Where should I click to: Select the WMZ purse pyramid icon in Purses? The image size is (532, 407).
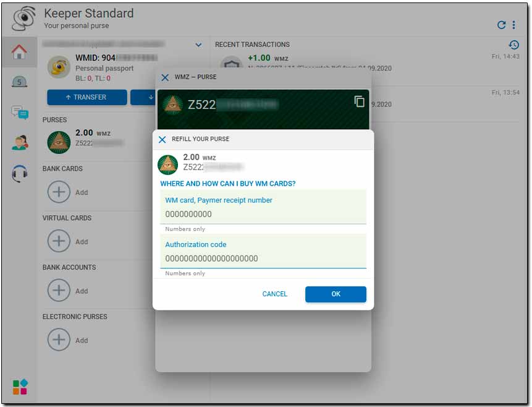[x=59, y=142]
